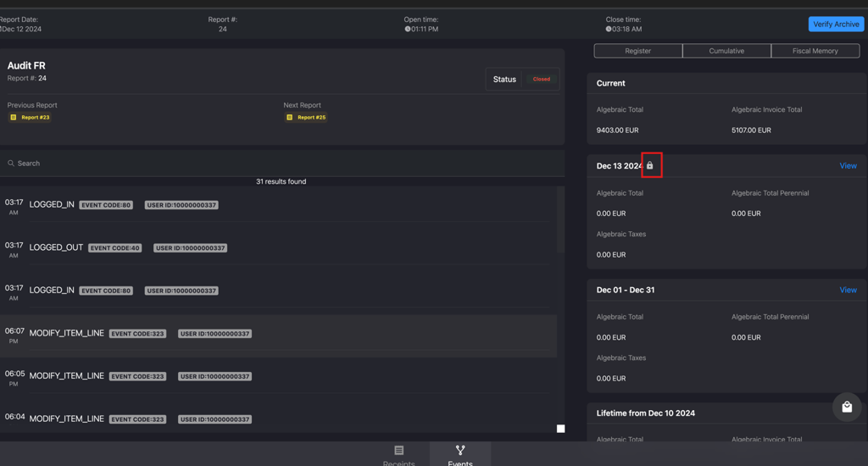Screen dimensions: 868x466
Task: Focus the events Search field
Action: click(282, 164)
